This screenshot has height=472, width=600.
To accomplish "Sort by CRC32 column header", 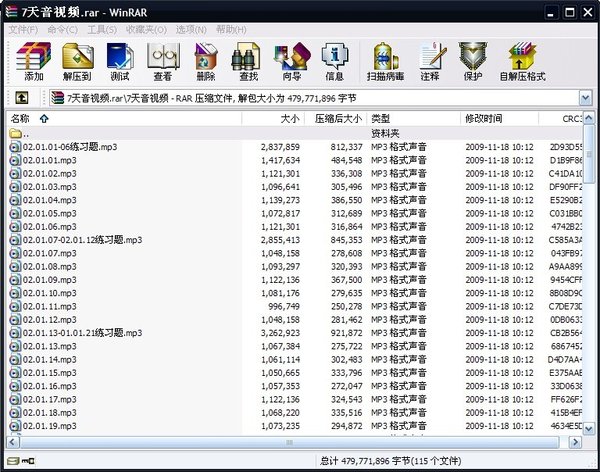I will tap(560, 119).
